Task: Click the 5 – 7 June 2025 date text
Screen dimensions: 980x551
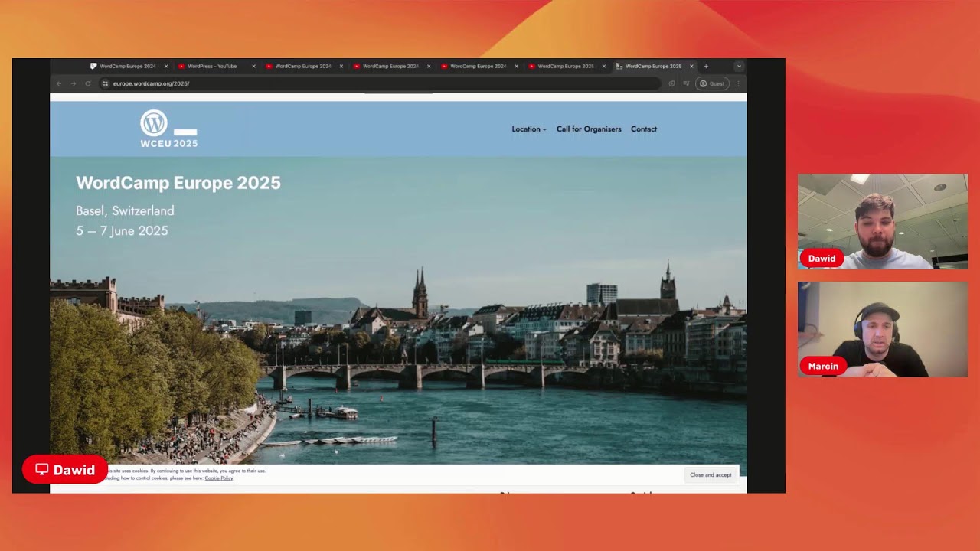Action: click(122, 230)
